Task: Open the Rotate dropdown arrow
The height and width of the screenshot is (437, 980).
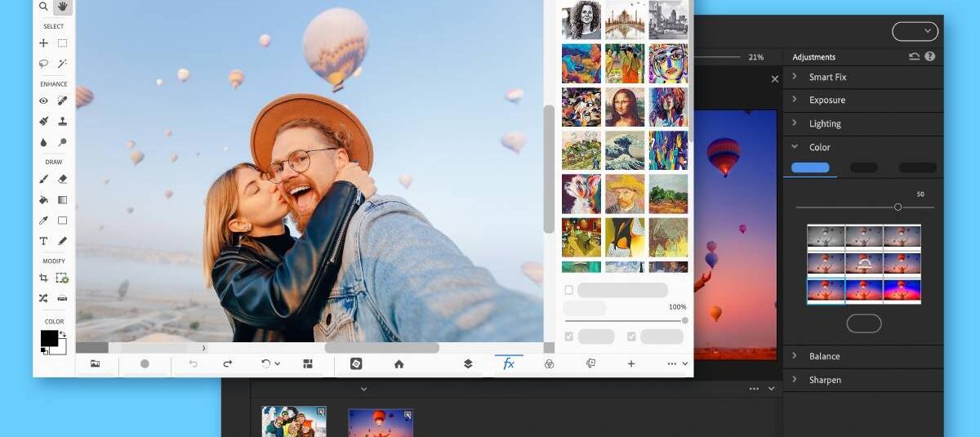Action: [x=278, y=363]
